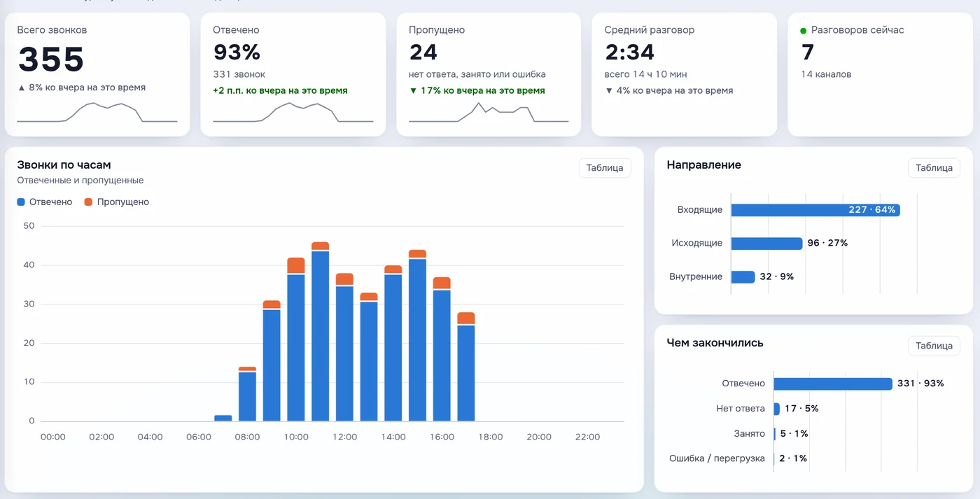The image size is (980, 499).
Task: Select the "▼ 17% ко вчера" trend text
Action: tap(477, 91)
